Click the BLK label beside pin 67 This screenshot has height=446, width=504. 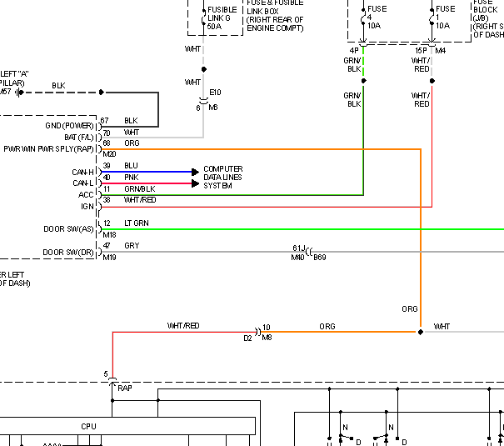131,121
